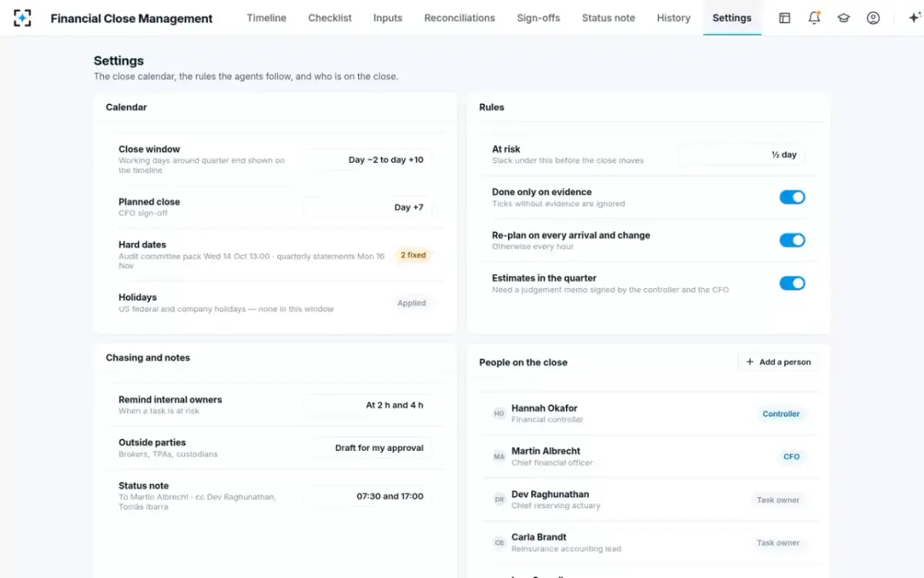
Task: Select the name Carla Brandt
Action: (539, 537)
